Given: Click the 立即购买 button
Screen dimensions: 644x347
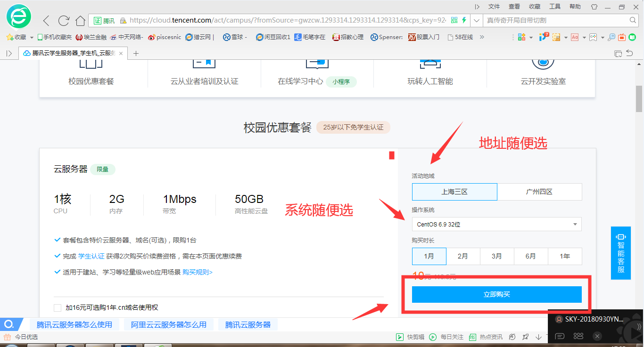Looking at the screenshot, I should click(x=497, y=294).
